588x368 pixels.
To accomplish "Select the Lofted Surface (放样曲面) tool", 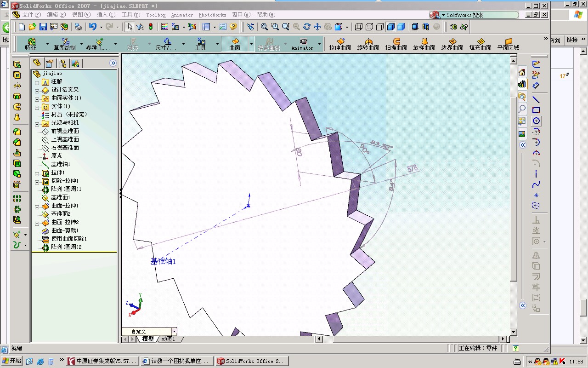I will tap(424, 44).
